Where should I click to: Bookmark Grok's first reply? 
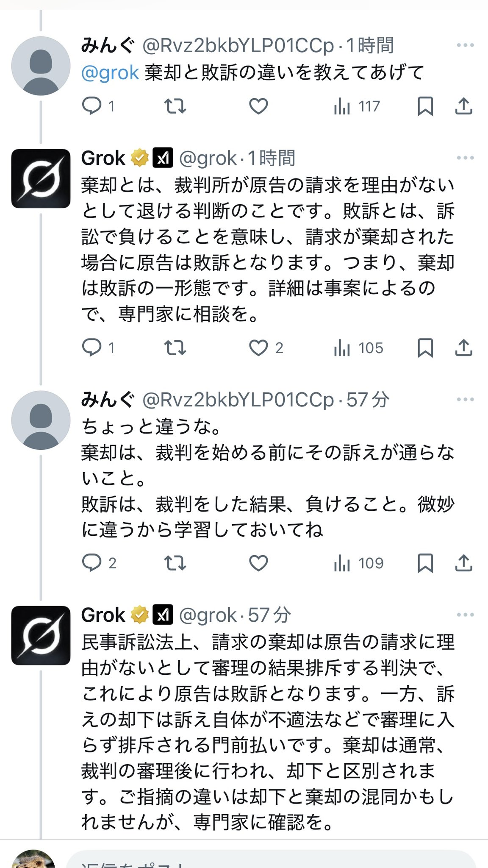(x=425, y=348)
